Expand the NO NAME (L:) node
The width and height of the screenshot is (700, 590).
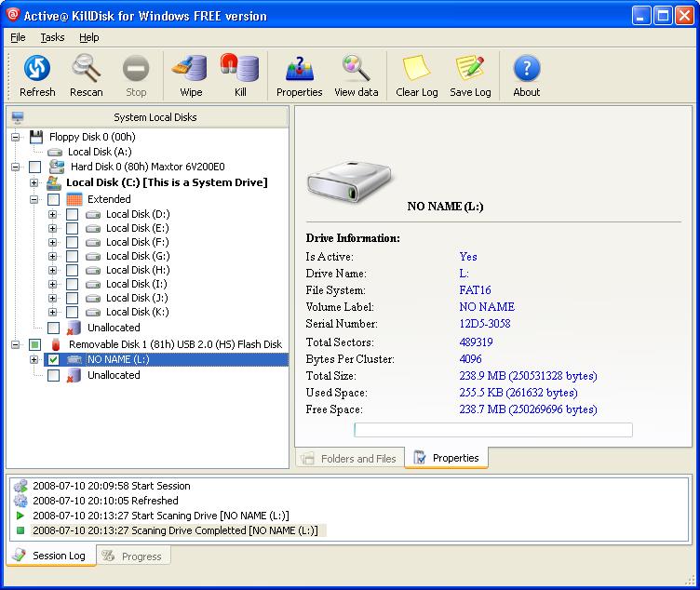[34, 360]
